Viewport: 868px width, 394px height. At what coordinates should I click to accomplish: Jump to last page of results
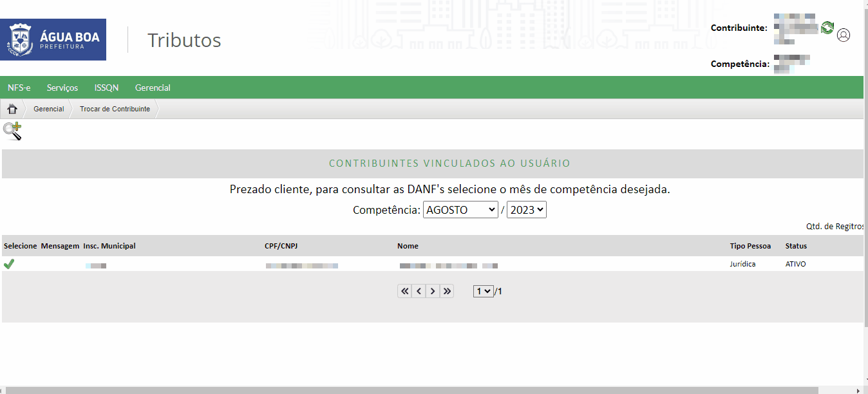pyautogui.click(x=447, y=291)
